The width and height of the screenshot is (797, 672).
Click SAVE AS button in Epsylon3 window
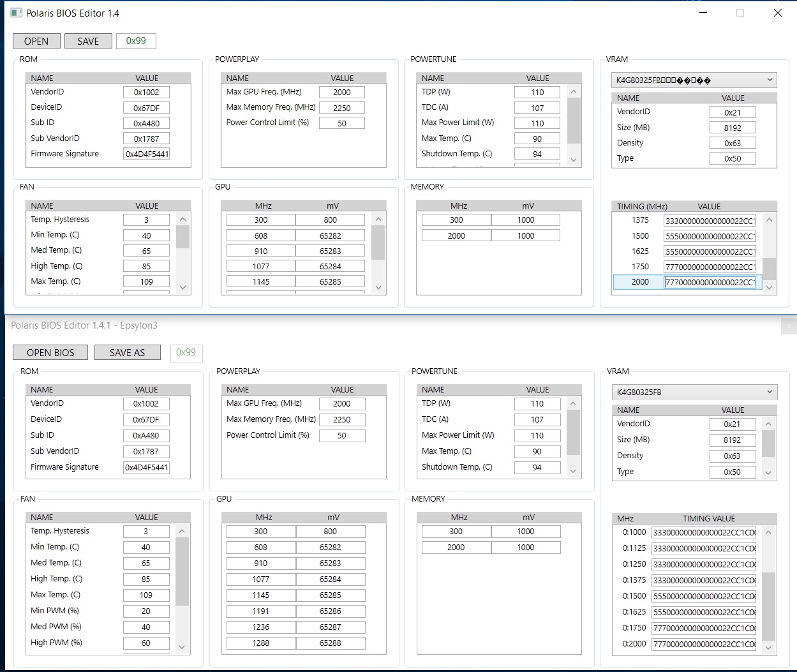[x=127, y=352]
